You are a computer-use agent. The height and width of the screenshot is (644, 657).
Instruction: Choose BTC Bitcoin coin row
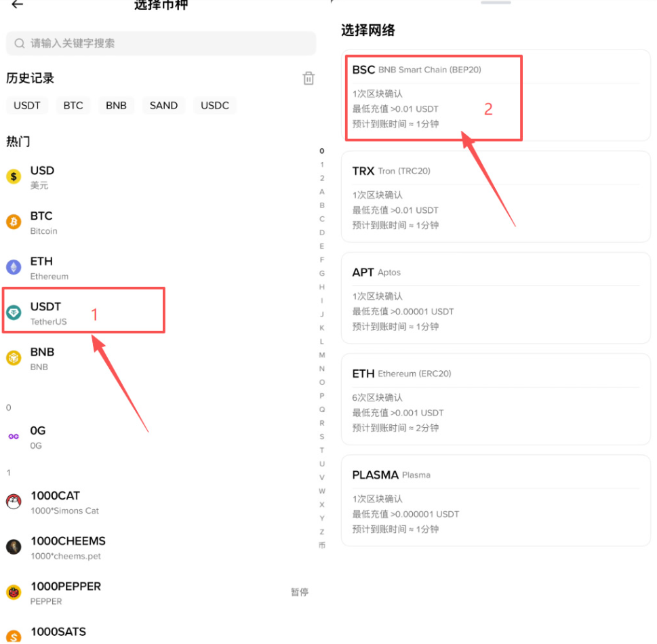coord(157,222)
